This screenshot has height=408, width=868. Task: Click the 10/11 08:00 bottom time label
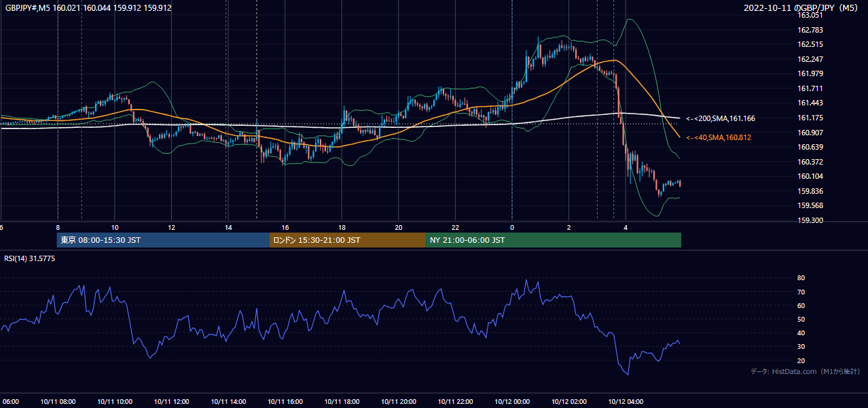click(x=58, y=401)
